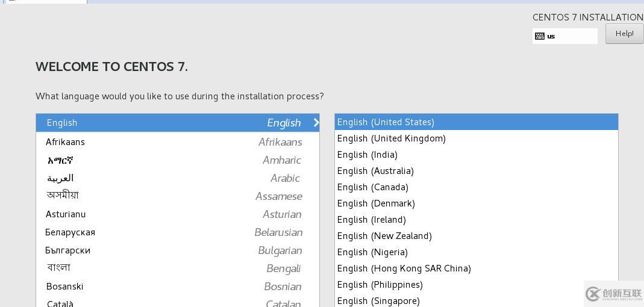This screenshot has height=307, width=644.
Task: Choose English (United Kingdom) locale
Action: pos(477,138)
